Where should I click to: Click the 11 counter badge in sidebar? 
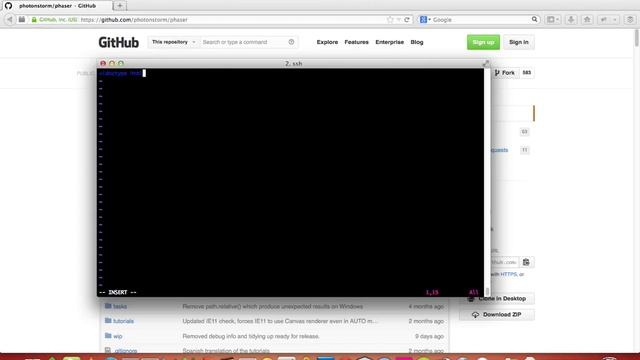coord(524,150)
